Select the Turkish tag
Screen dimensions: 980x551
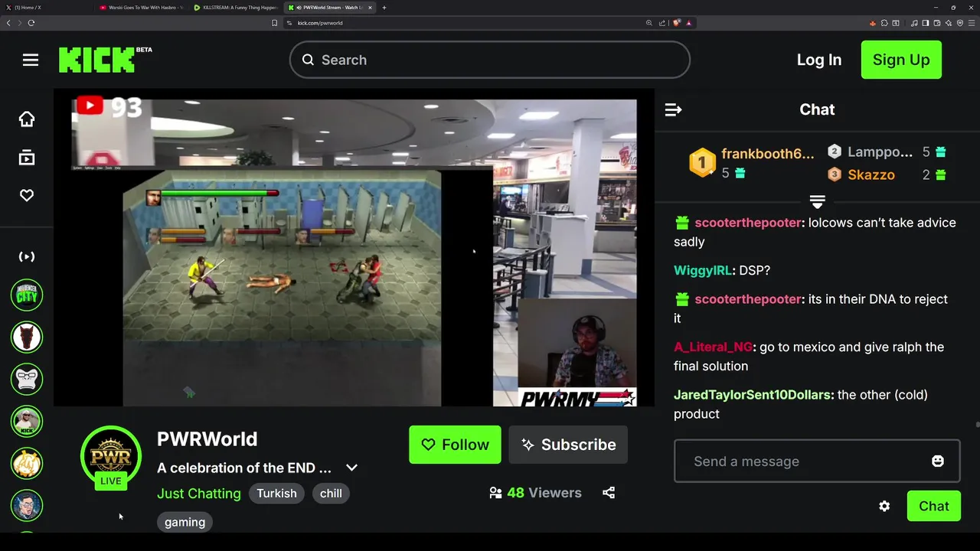pyautogui.click(x=276, y=494)
